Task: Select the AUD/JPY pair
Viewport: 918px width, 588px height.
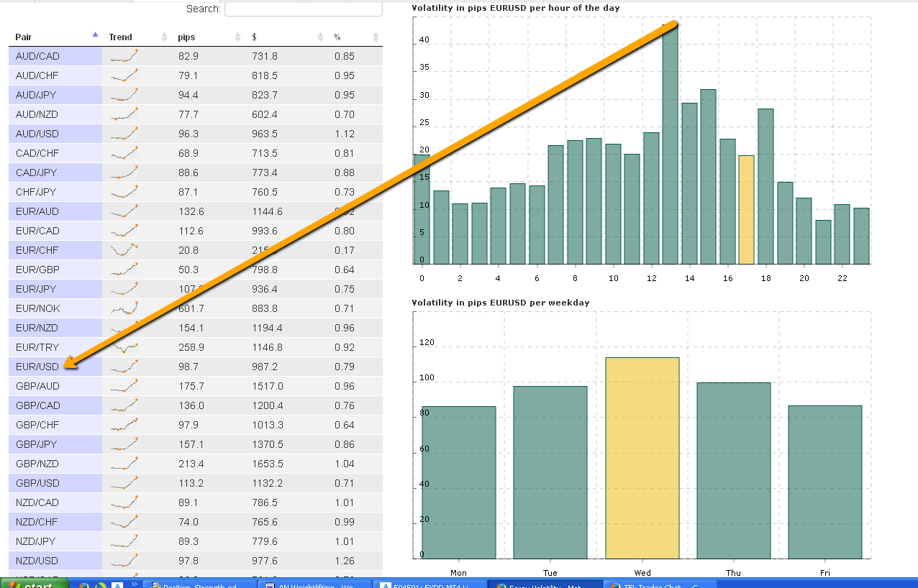Action: click(x=36, y=95)
